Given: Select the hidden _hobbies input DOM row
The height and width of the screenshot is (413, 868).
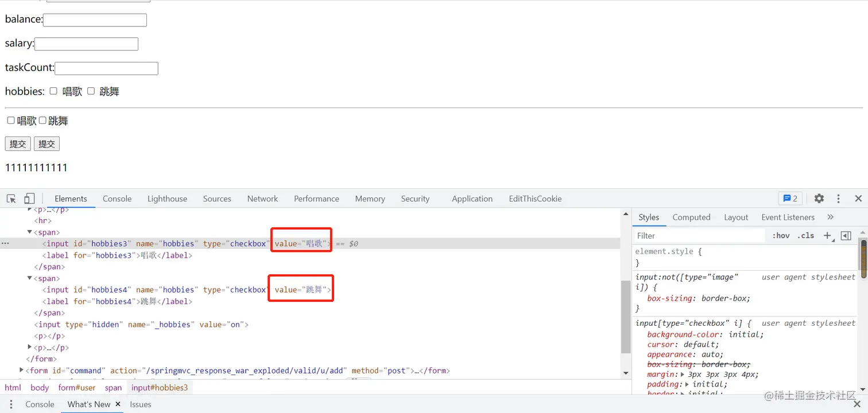Looking at the screenshot, I should pos(310,324).
